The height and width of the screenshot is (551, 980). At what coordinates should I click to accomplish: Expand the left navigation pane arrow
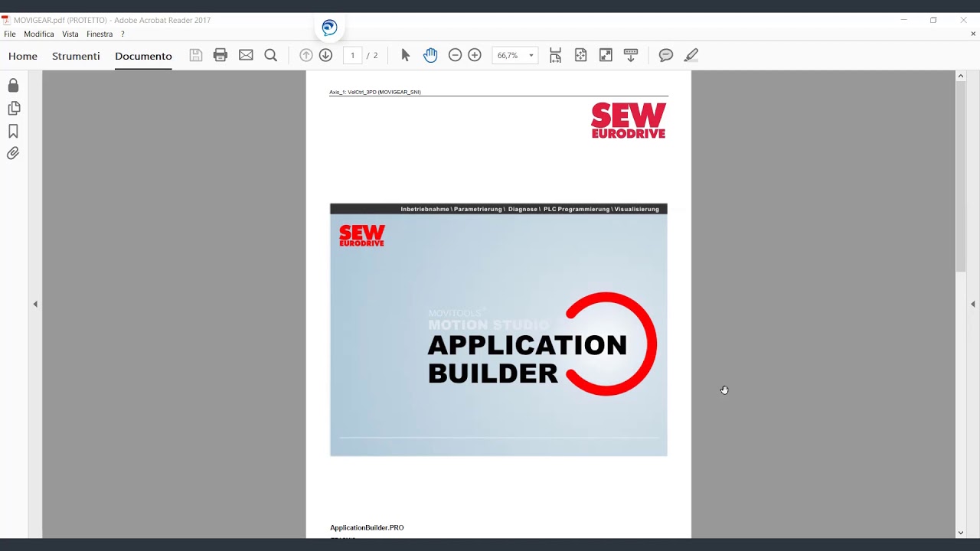[35, 304]
